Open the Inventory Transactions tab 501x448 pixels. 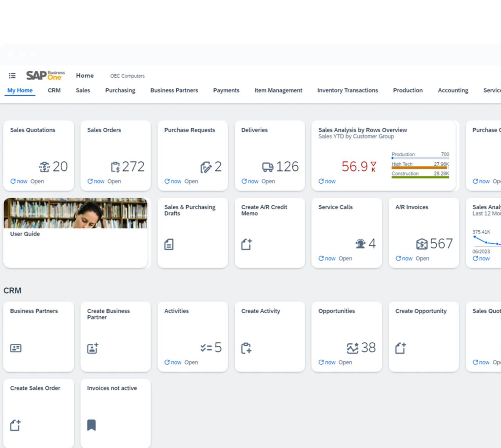pyautogui.click(x=347, y=90)
